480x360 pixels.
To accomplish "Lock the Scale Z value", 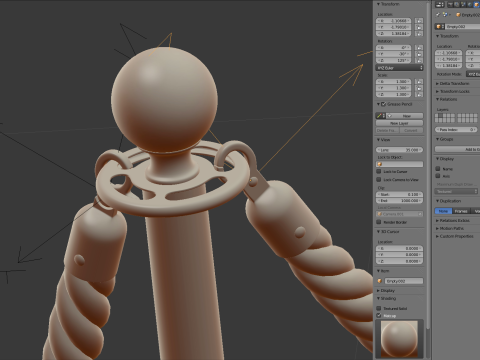I will point(419,94).
